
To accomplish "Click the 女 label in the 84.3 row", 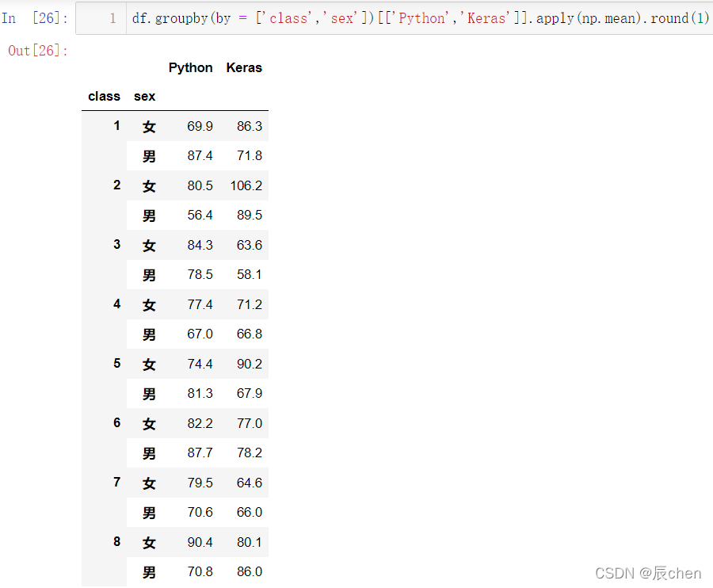I will [x=149, y=246].
